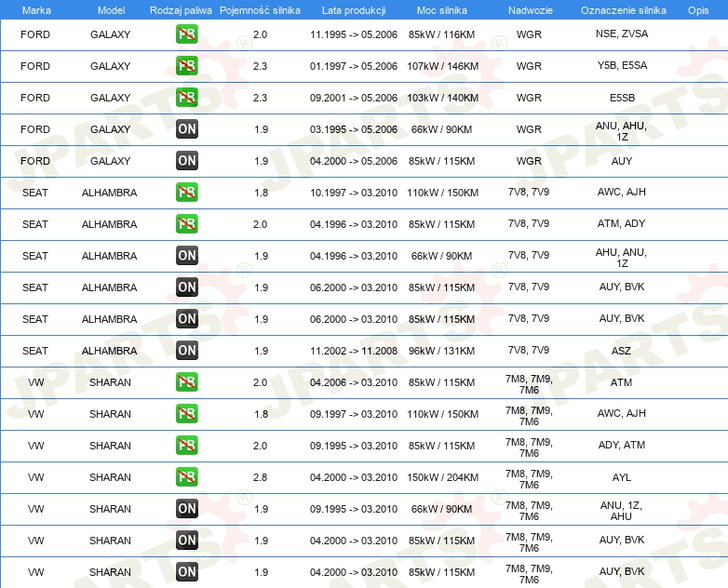
Task: Select '7V8, 7V9' body code in ASZ row
Action: click(529, 350)
